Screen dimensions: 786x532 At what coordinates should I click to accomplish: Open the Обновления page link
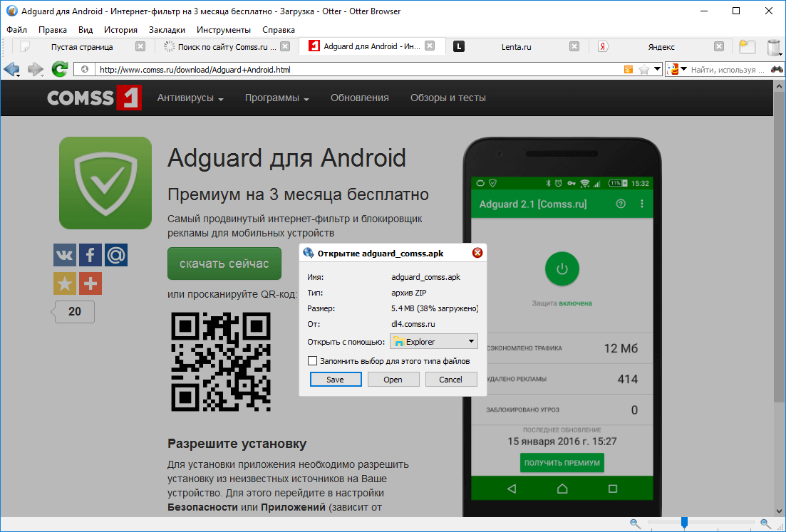tap(359, 98)
